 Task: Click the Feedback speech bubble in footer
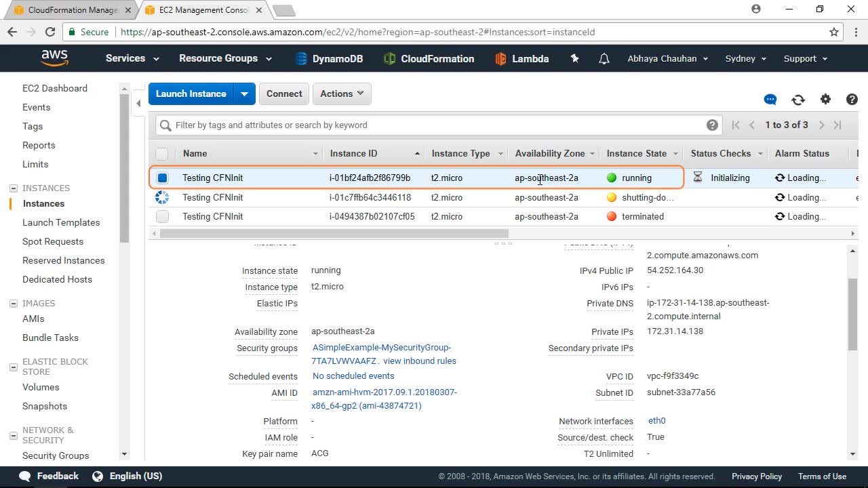coord(25,476)
